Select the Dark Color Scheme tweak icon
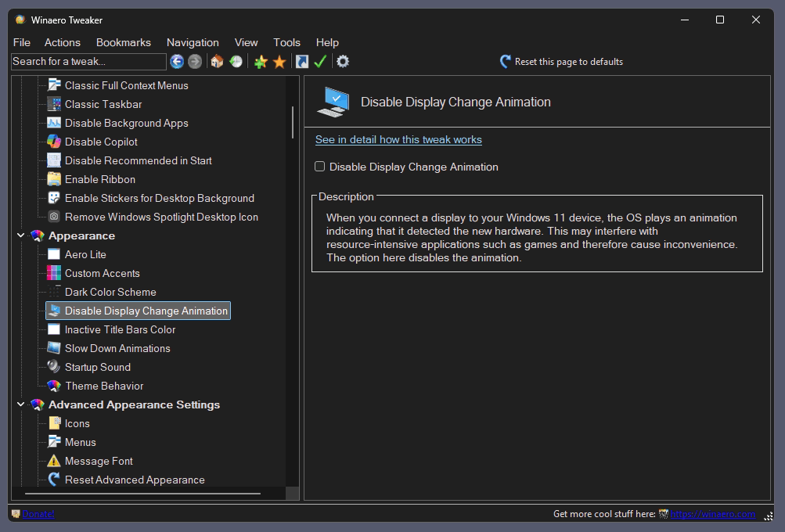Screen dimensions: 785x532 coord(52,292)
